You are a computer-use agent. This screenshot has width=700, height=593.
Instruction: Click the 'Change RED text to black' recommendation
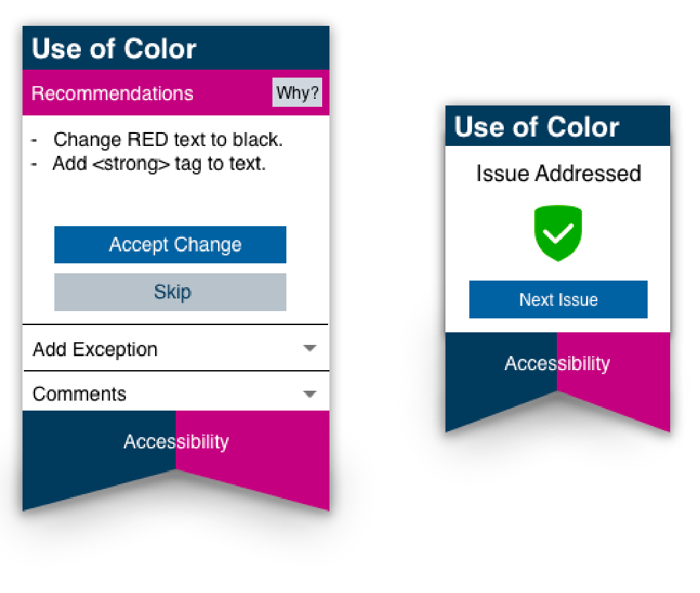click(168, 140)
